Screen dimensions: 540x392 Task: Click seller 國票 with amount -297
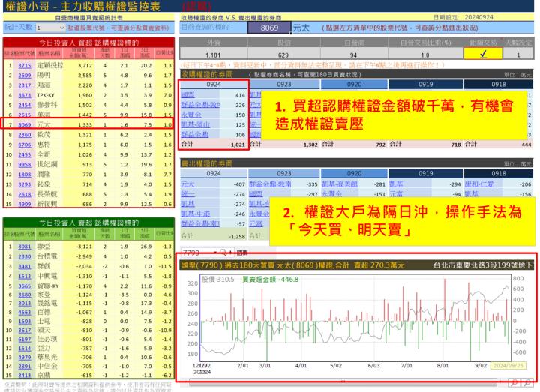[256, 194]
